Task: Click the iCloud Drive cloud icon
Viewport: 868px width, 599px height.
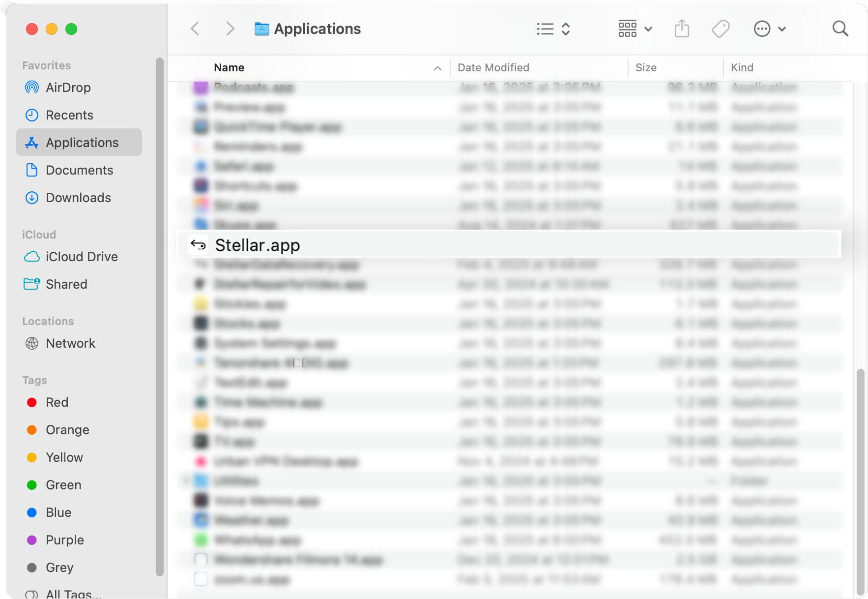Action: [32, 257]
